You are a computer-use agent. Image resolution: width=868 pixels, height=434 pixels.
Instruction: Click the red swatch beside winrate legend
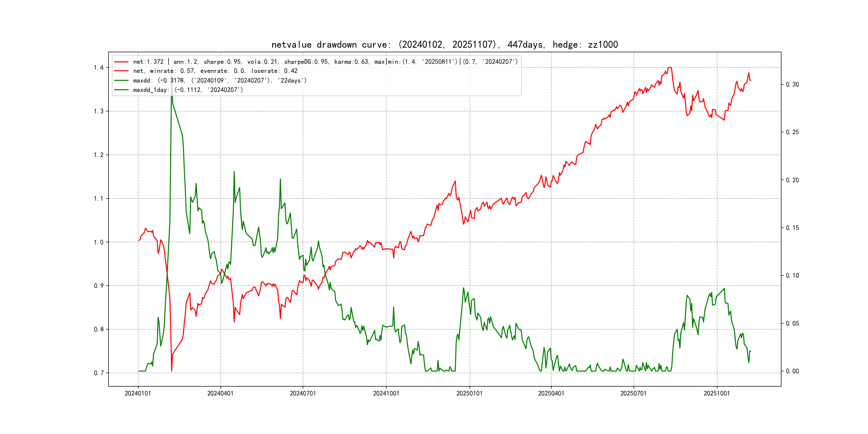(x=121, y=71)
